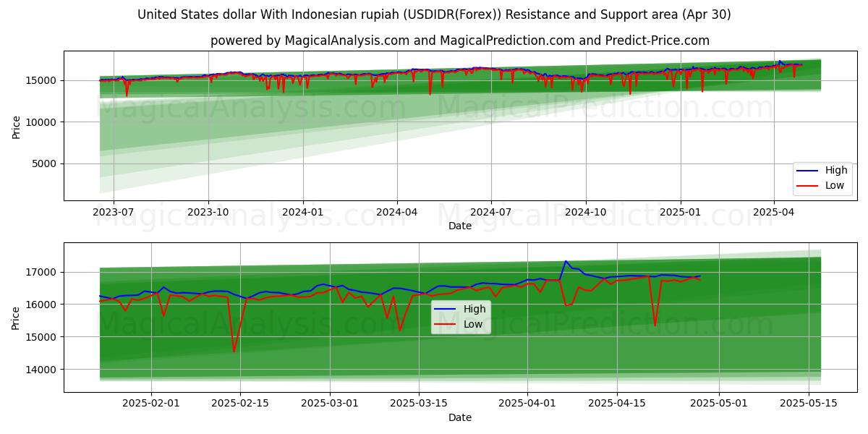The width and height of the screenshot is (868, 434).
Task: Click the 15000 price tick on top chart
Action: click(x=43, y=80)
